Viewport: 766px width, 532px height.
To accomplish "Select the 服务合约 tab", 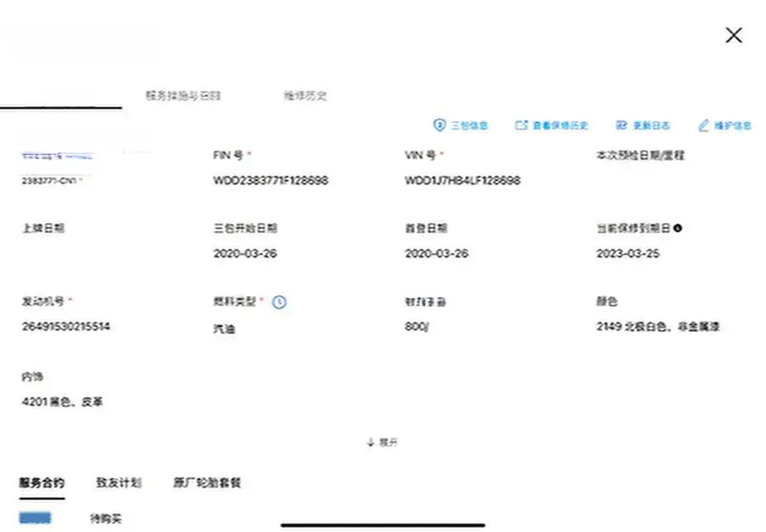I will [x=42, y=483].
